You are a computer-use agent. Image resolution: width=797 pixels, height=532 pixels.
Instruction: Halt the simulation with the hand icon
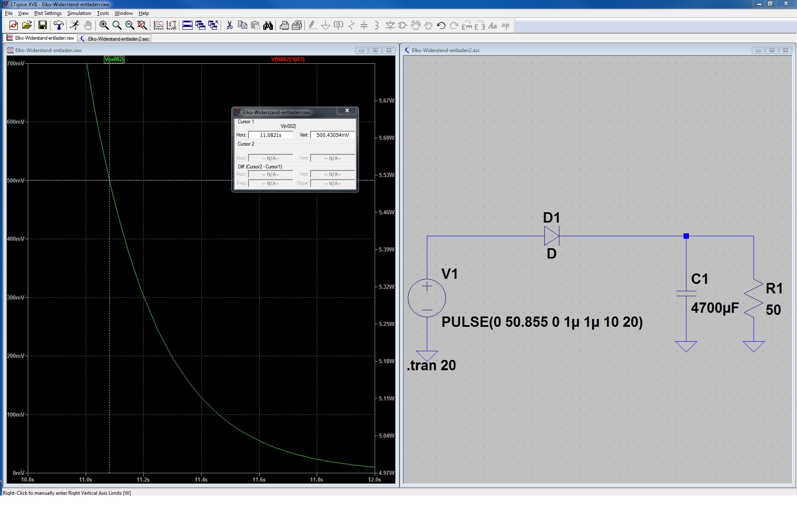[87, 26]
